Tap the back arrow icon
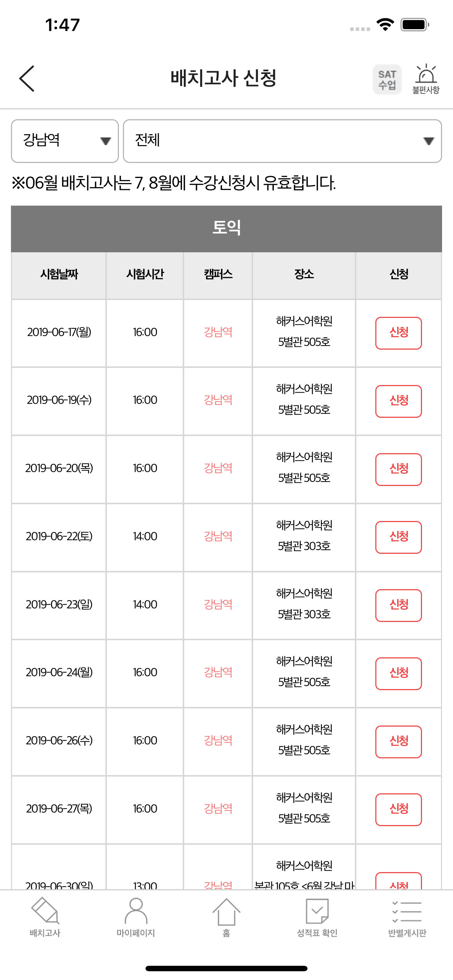The image size is (453, 980). pyautogui.click(x=27, y=78)
